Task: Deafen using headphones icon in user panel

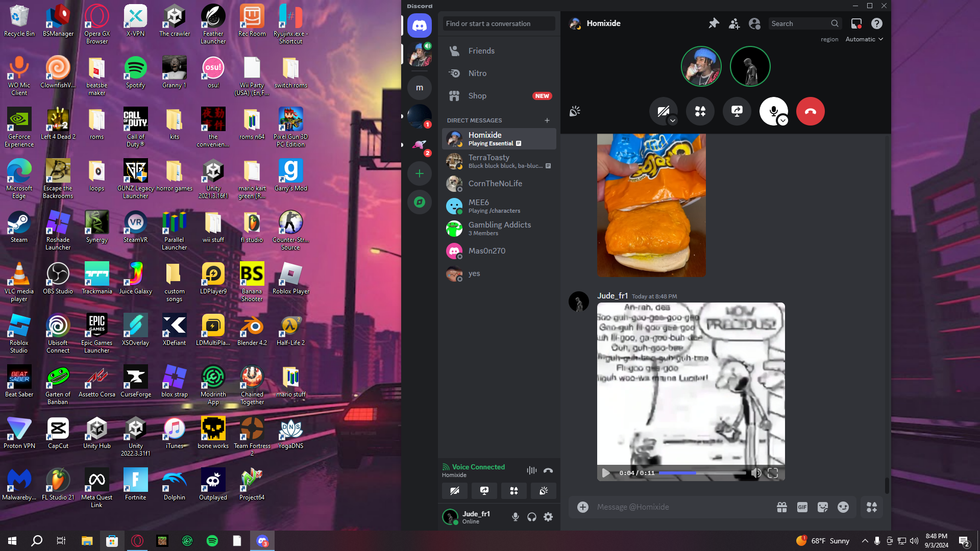Action: (532, 517)
